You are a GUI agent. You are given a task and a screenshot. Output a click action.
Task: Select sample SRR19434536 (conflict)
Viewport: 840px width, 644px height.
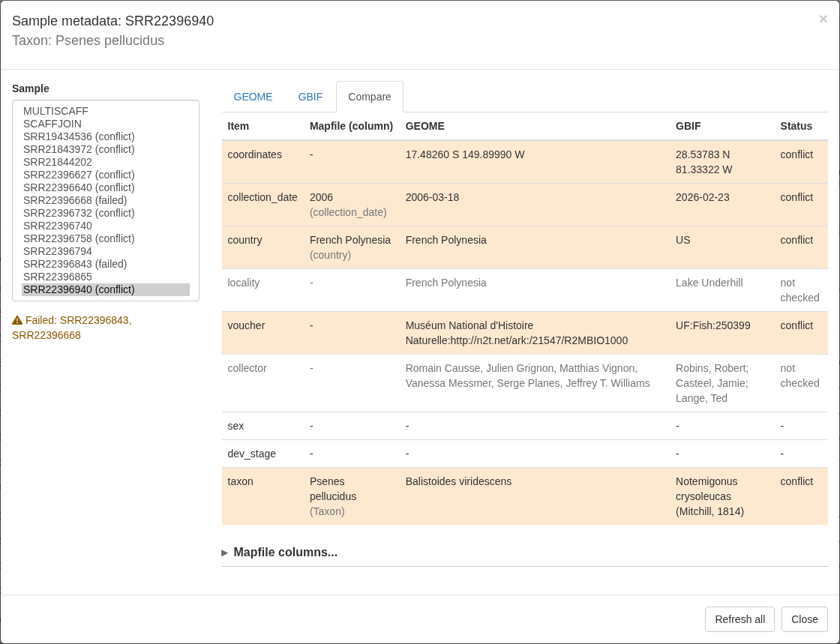coord(106,136)
